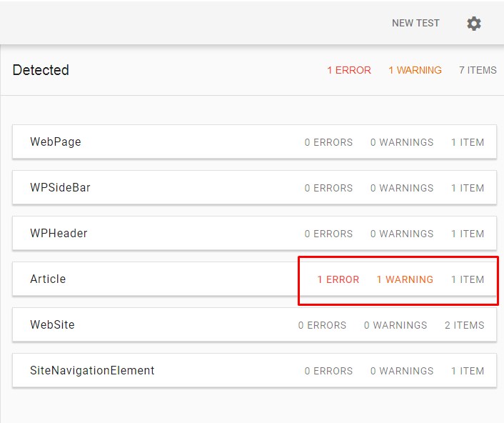Click WPHeader's 0 ERRORS label
Screen dimensions: 504x423
coord(328,234)
